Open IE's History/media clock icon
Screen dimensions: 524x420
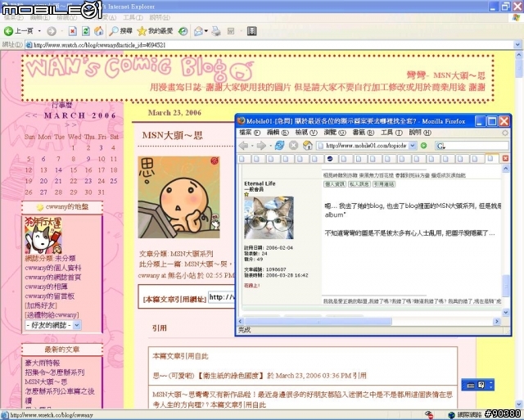[x=183, y=31]
